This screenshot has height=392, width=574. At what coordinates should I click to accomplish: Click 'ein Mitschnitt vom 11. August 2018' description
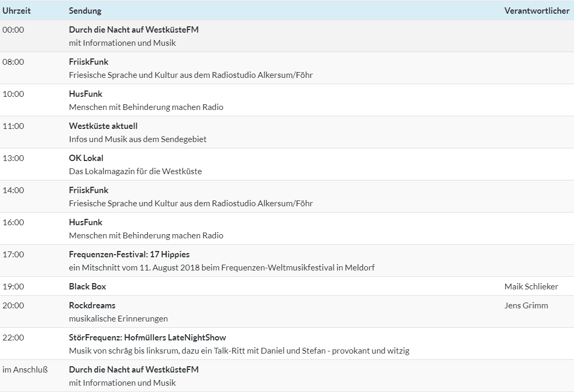pyautogui.click(x=222, y=267)
